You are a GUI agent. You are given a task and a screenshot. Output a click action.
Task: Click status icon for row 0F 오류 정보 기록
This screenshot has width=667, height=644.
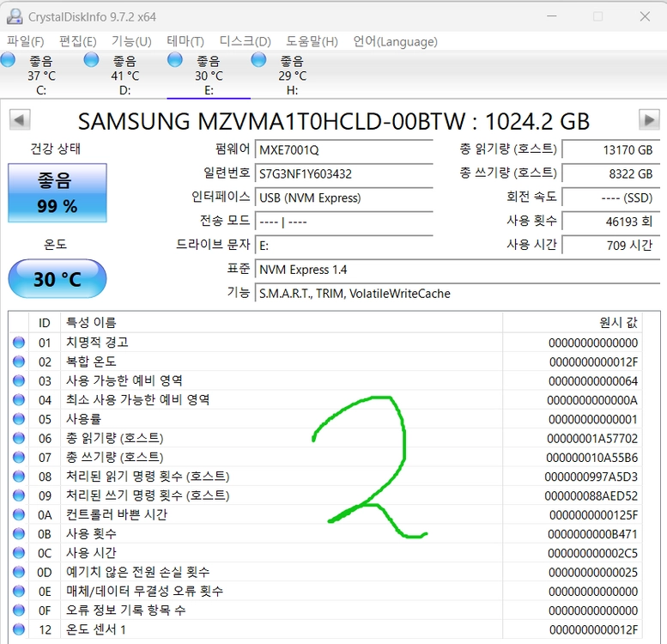[x=19, y=611]
